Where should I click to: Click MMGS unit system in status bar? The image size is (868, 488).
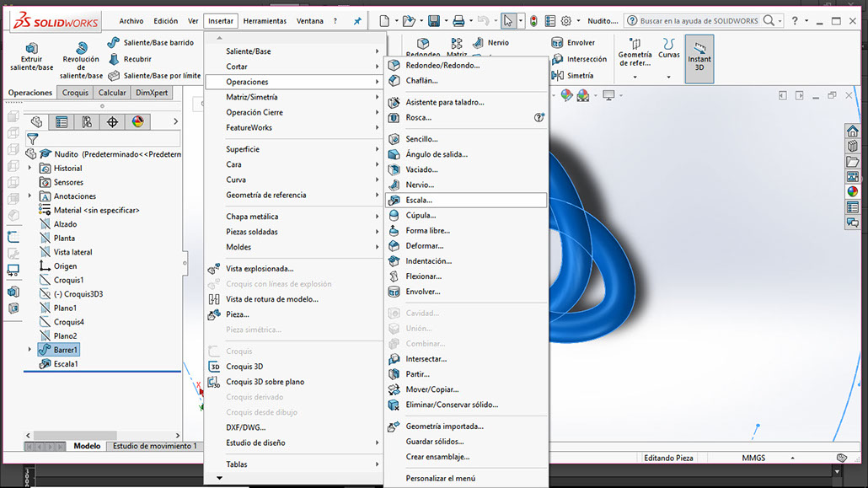pos(753,459)
